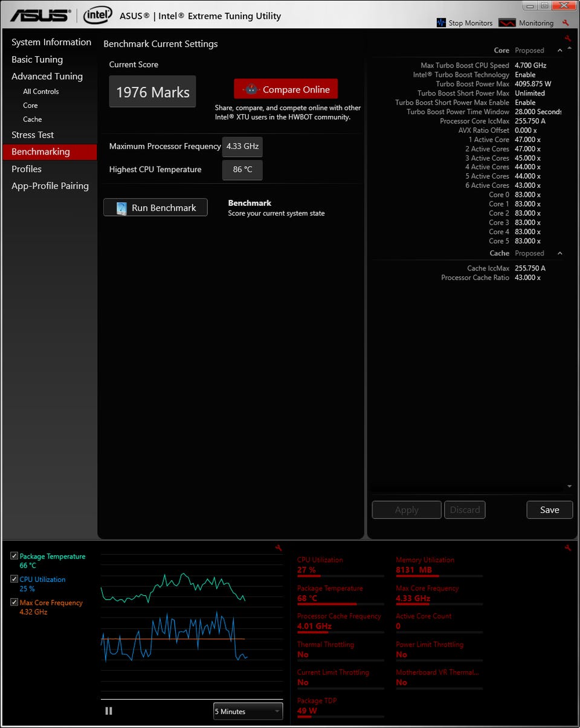Open the Stress Test section

click(33, 135)
